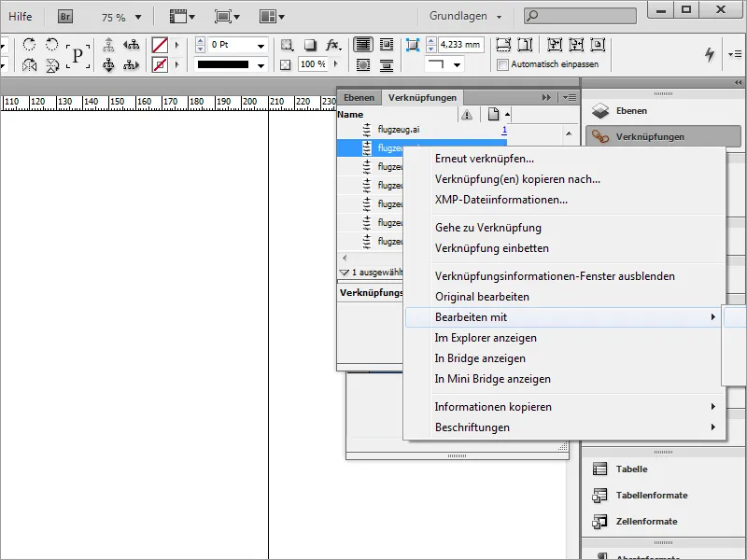The width and height of the screenshot is (747, 560).
Task: Choose Gehe zu Verknüpfung
Action: point(487,228)
